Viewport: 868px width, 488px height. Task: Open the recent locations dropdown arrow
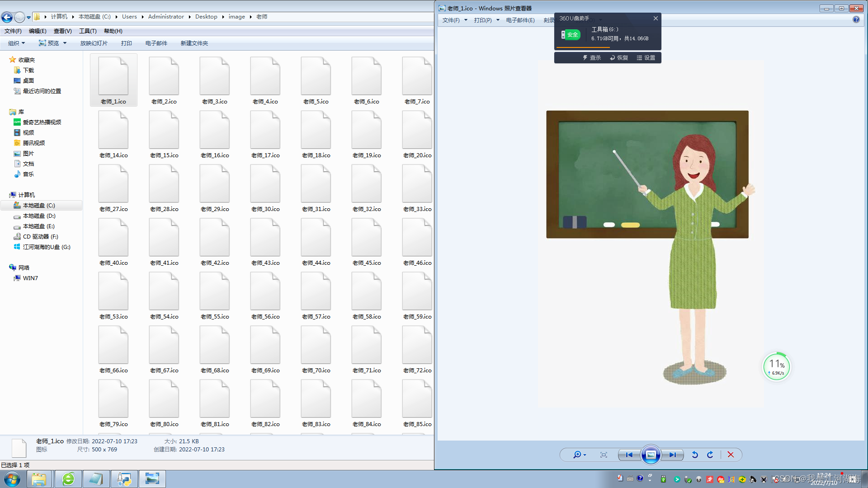pos(28,18)
